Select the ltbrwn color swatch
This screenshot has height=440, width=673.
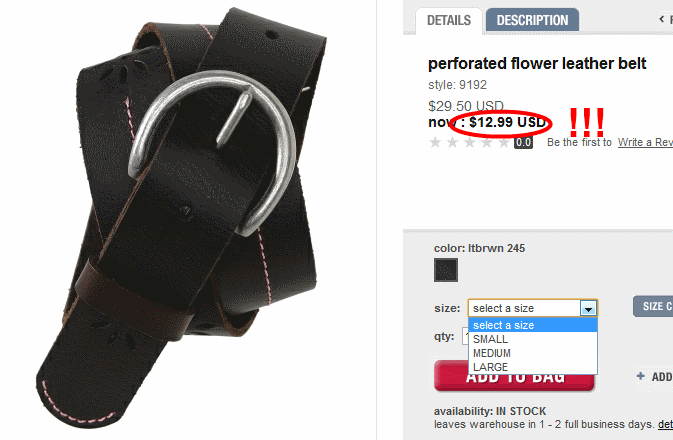click(x=446, y=270)
